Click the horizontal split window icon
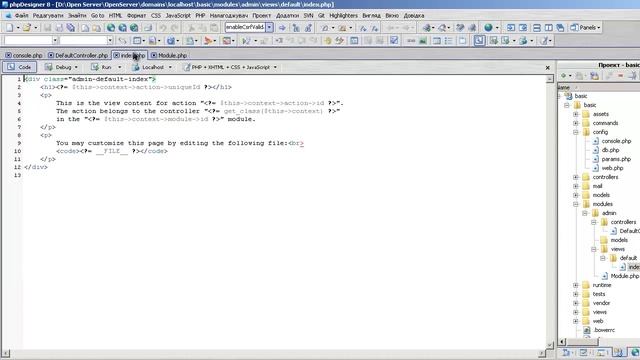 pos(537,28)
